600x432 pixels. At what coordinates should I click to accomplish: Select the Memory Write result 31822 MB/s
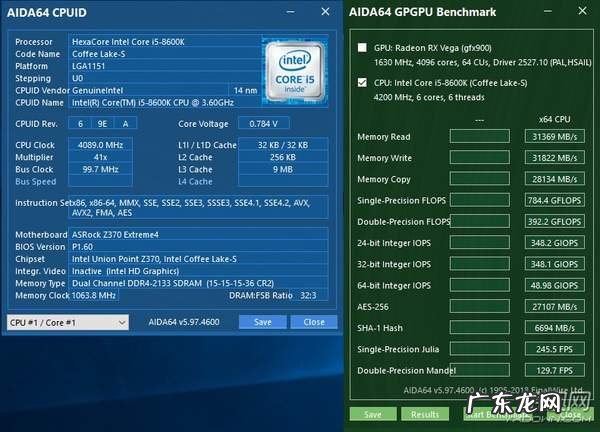[x=554, y=158]
